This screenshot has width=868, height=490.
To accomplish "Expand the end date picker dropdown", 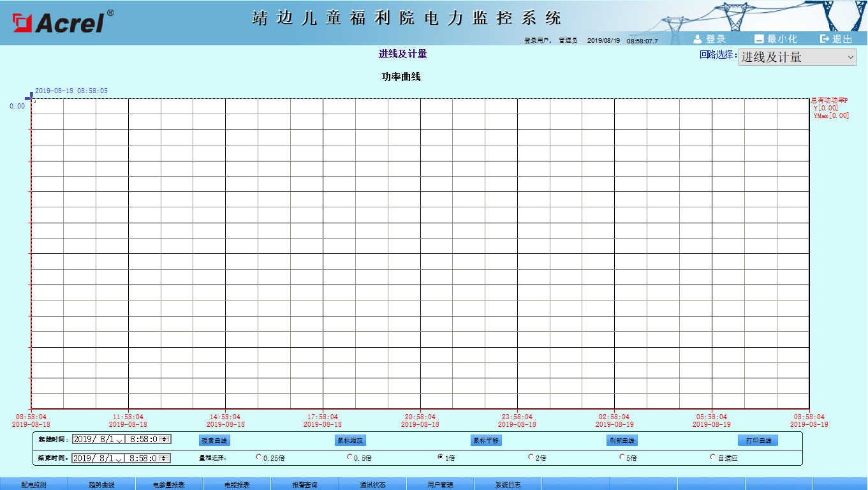I will (119, 459).
